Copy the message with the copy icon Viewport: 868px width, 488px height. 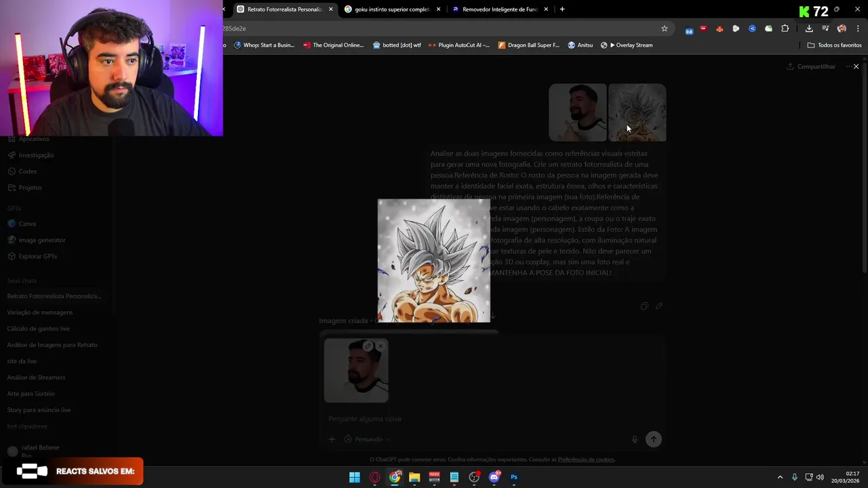(x=644, y=306)
